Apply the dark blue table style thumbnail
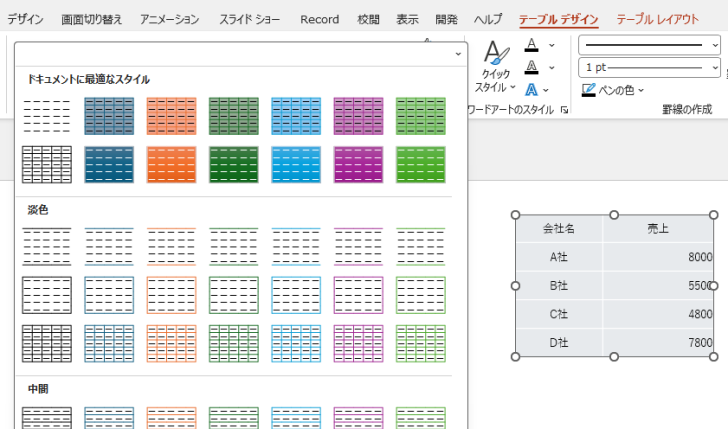The height and width of the screenshot is (429, 728). [x=109, y=165]
